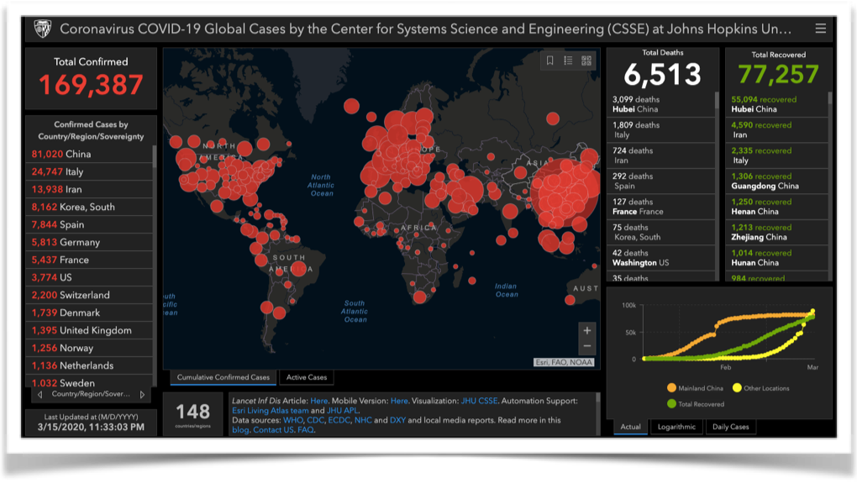Screen dimensions: 857x504
Task: Open the WHO data source link
Action: 292,420
